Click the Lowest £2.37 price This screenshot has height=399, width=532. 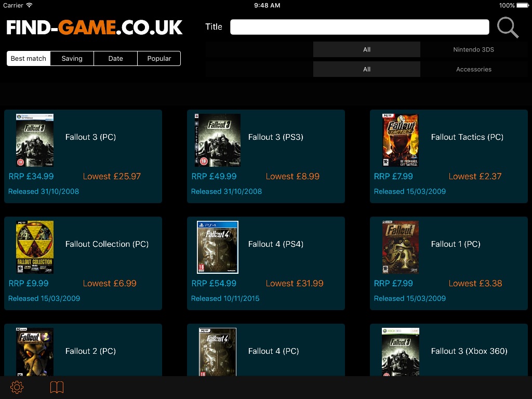(475, 177)
